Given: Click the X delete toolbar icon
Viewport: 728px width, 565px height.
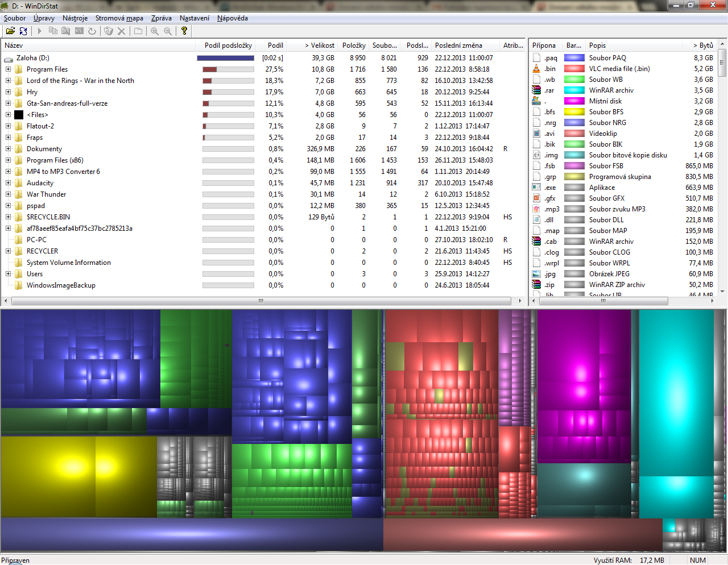Looking at the screenshot, I should coord(121,31).
